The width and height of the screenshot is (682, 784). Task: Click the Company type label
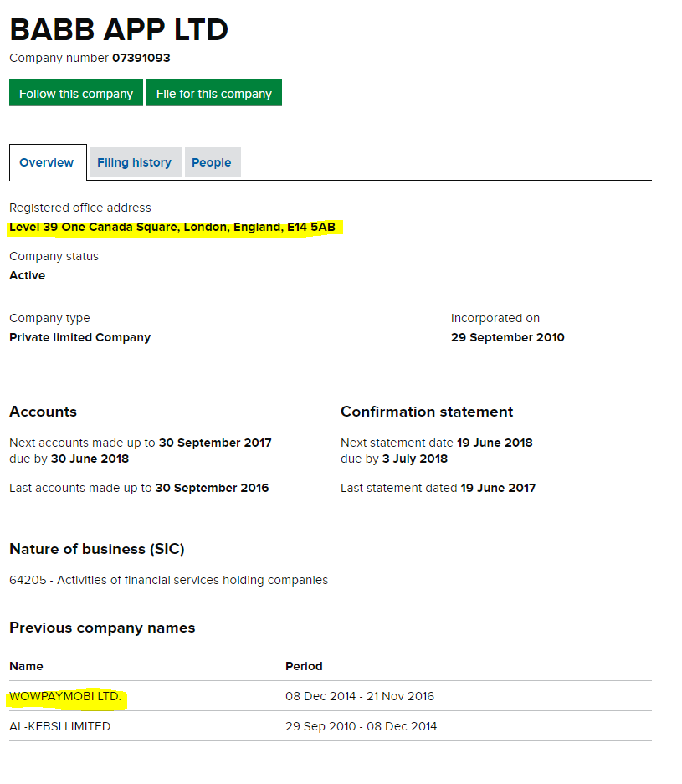pos(49,318)
